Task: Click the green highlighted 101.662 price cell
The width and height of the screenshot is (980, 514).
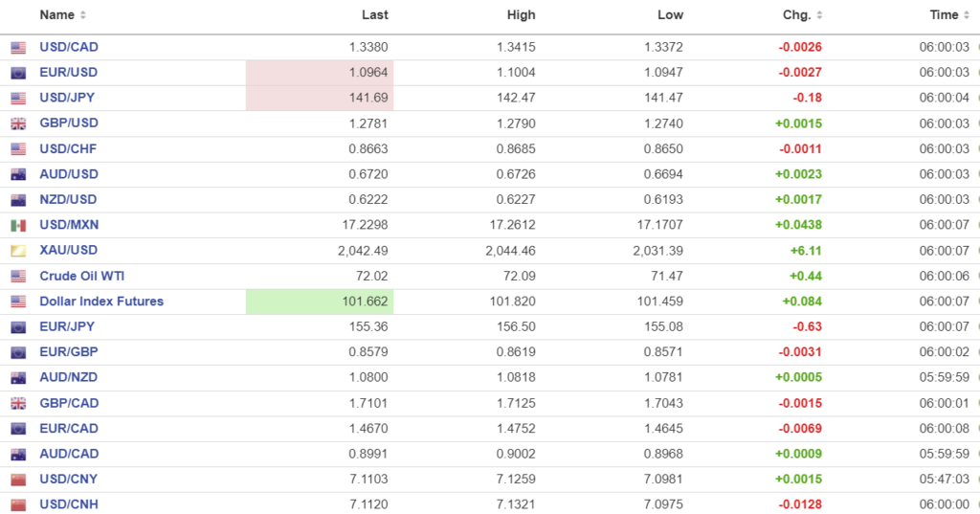Action: tap(320, 302)
